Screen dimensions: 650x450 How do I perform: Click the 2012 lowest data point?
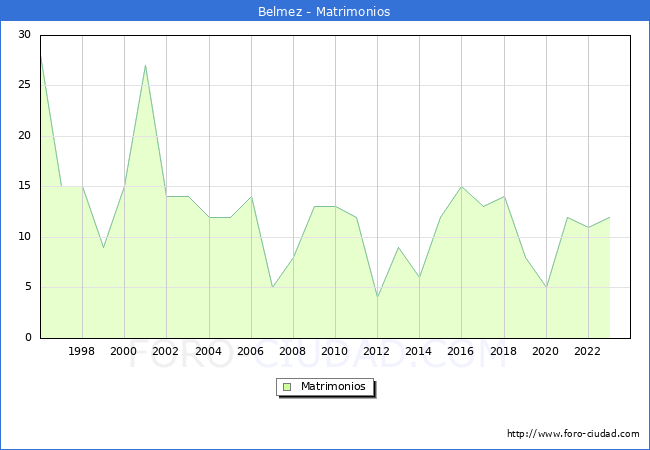(x=377, y=297)
